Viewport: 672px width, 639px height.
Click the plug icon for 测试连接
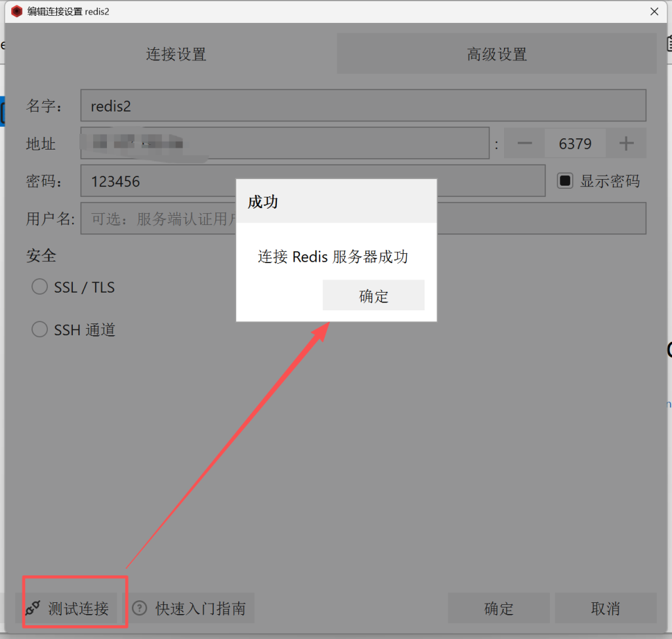click(33, 608)
